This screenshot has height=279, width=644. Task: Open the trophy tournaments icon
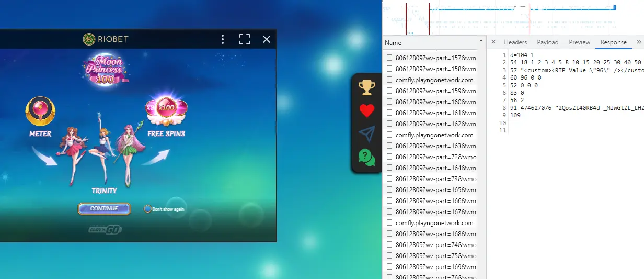[x=367, y=88]
